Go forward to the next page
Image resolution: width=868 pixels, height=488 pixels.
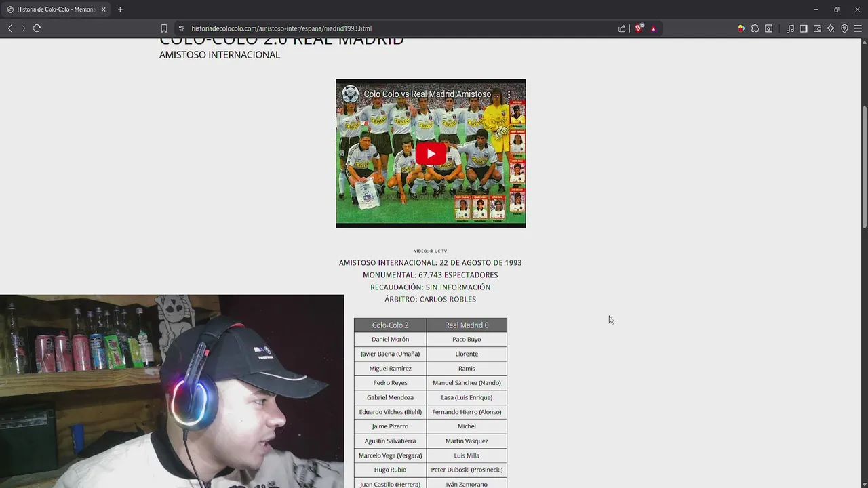click(x=23, y=28)
